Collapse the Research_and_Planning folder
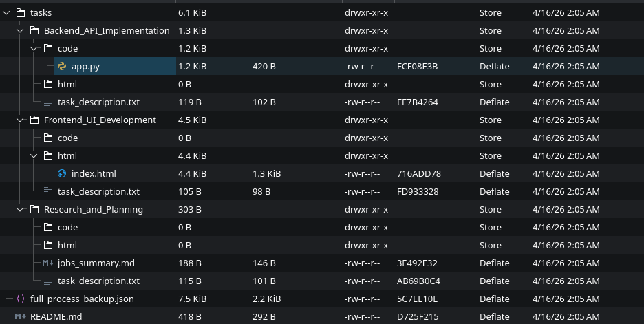Screen dimensions: 644x324 21,210
